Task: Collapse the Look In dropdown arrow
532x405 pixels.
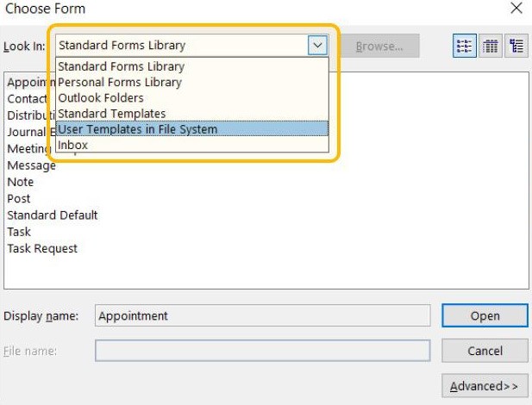Action: [317, 46]
